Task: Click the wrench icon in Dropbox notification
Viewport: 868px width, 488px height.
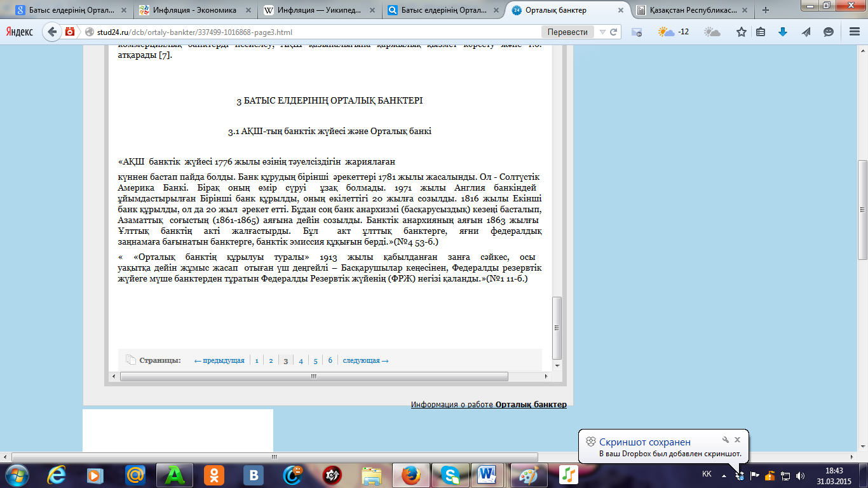Action: tap(725, 440)
